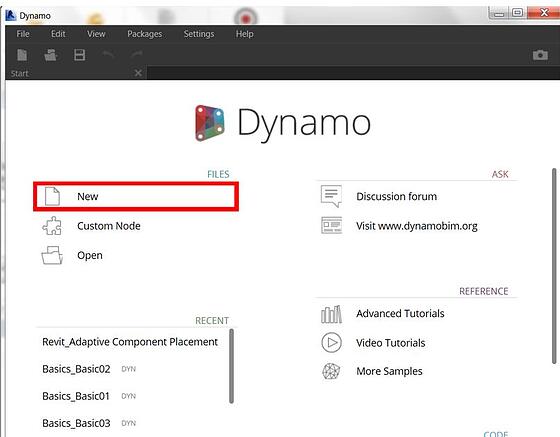Visit www.dynamobim.org link
This screenshot has width=560, height=437.
pos(417,226)
